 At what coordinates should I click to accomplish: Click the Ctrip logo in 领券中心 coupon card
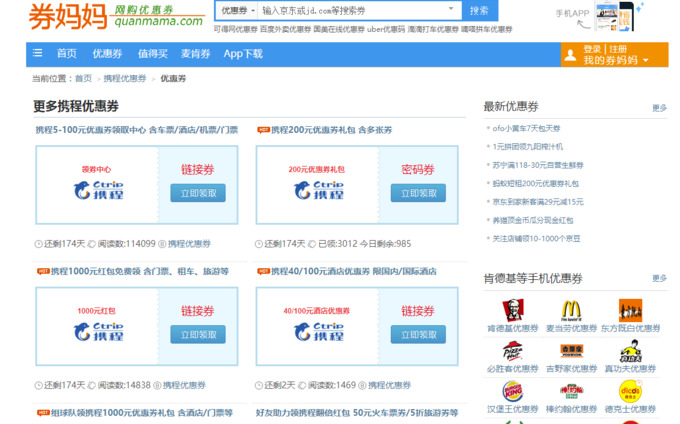coord(98,190)
